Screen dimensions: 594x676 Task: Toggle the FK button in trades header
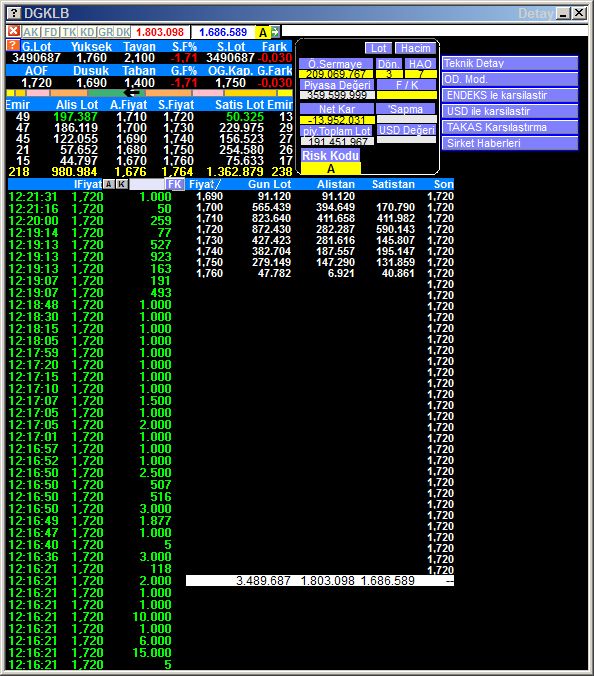point(175,185)
